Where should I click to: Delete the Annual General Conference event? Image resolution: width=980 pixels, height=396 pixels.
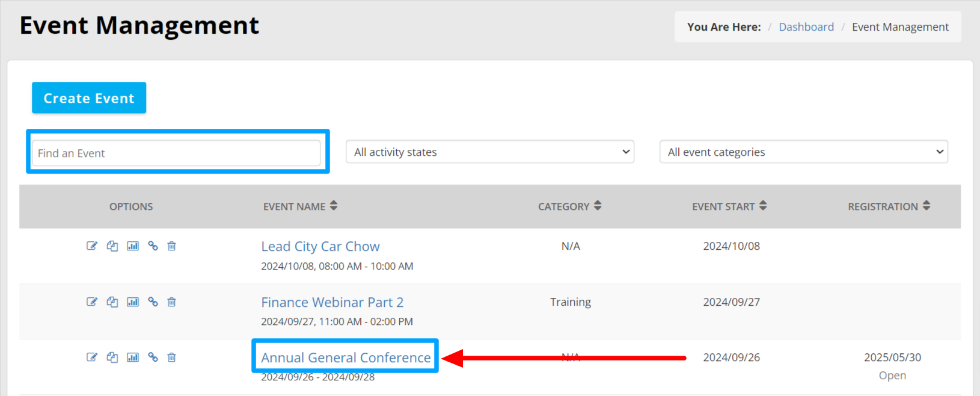click(x=171, y=357)
